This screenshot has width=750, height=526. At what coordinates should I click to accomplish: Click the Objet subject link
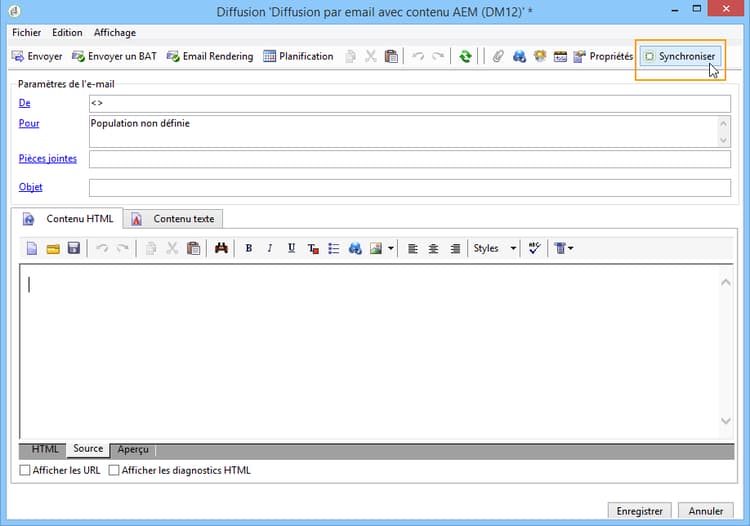[31, 187]
